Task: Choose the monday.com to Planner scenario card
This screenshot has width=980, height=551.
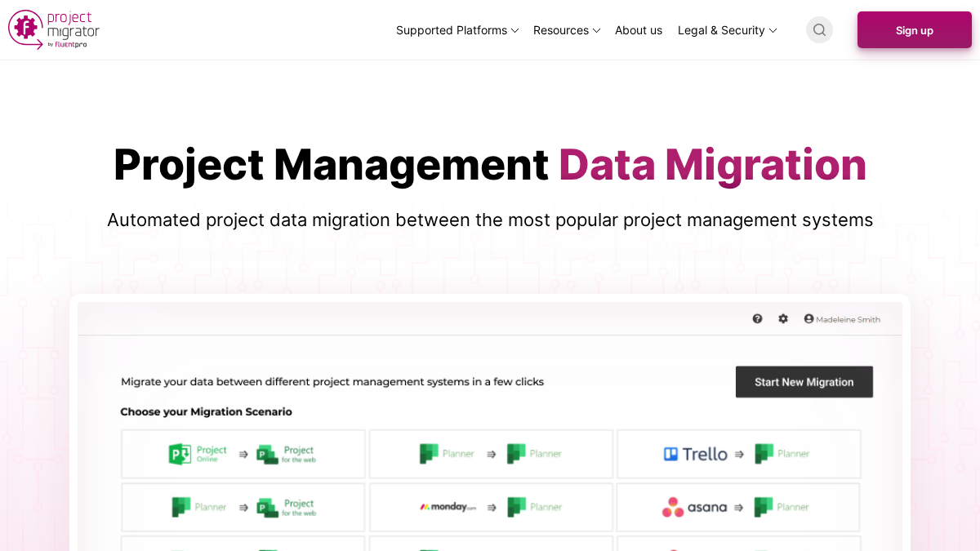Action: click(x=491, y=507)
